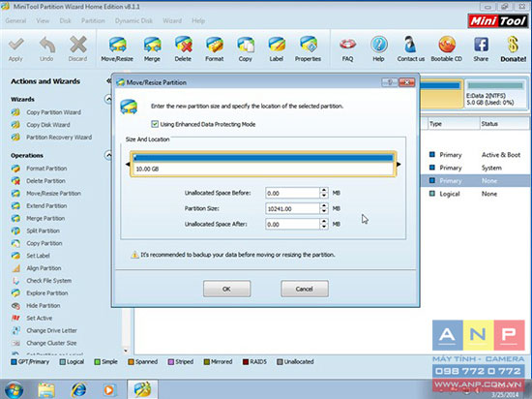Select the E:Data 2(NTFS) partition block
Screen dimensions: 532x399
click(495, 94)
